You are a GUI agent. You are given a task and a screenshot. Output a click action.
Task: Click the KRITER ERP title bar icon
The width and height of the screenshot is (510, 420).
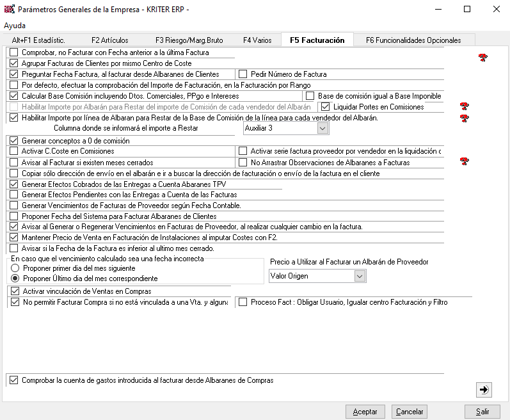coord(8,10)
